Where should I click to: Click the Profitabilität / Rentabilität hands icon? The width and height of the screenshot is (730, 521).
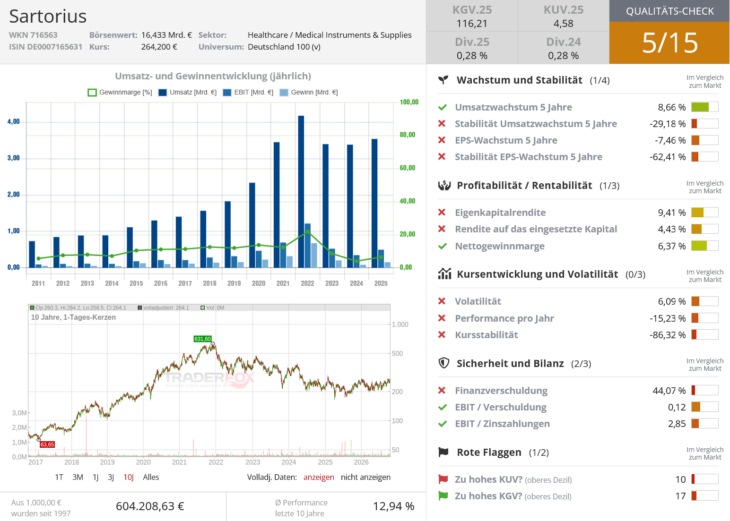pyautogui.click(x=444, y=185)
